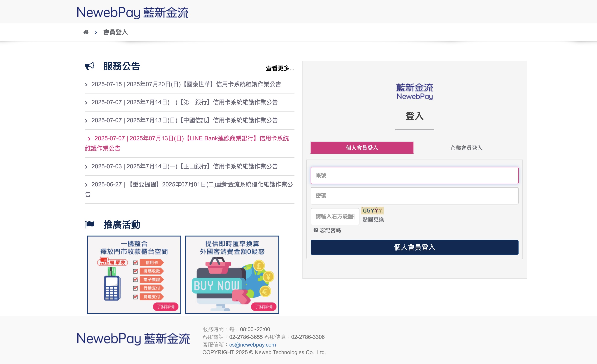Screen dimensions: 597x364
Task: Click the 點圖更換 captcha text
Action: point(373,219)
